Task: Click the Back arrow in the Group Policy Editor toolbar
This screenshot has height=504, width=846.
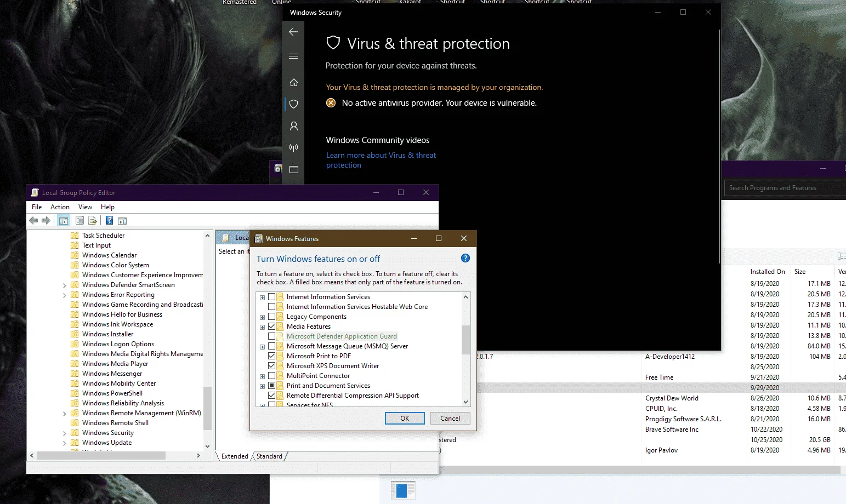Action: [x=33, y=221]
